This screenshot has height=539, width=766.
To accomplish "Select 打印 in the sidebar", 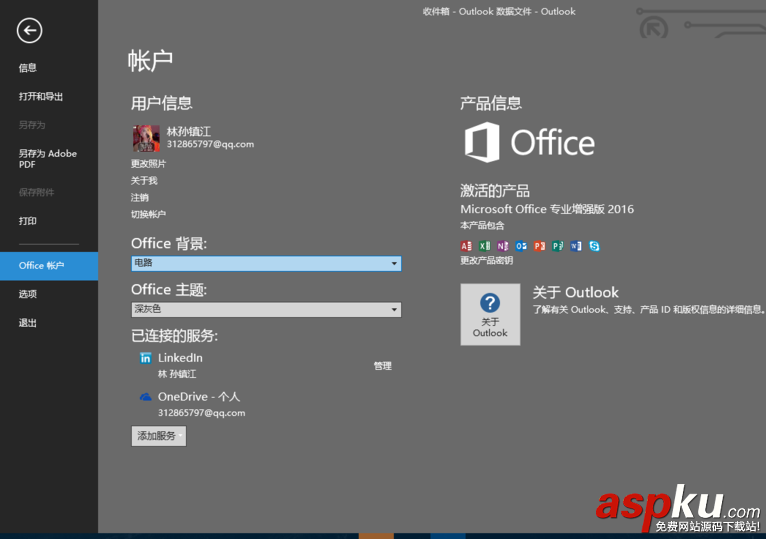I will pyautogui.click(x=28, y=221).
